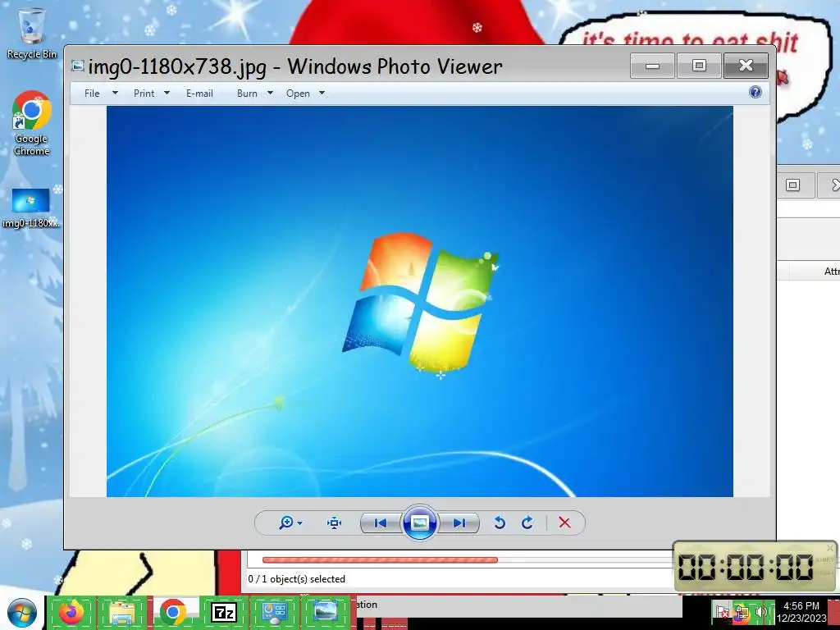
Task: Click the Photo Viewer title bar app icon
Action: [78, 66]
